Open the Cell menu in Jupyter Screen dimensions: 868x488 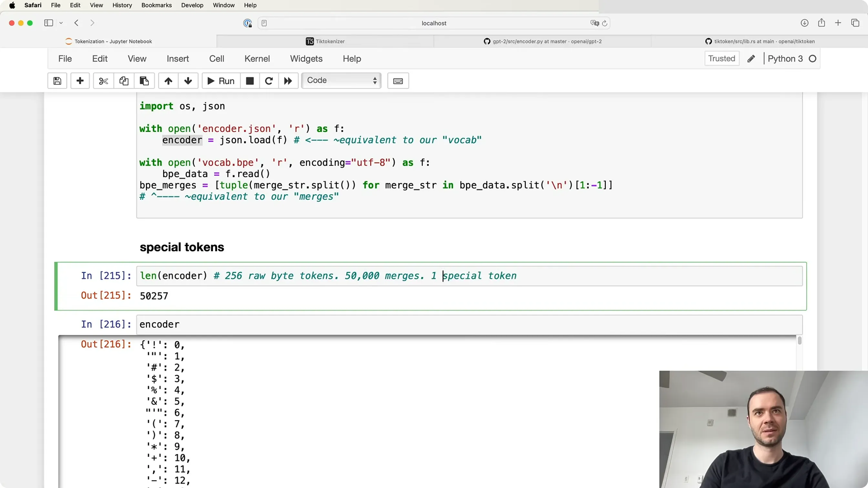[x=217, y=59]
